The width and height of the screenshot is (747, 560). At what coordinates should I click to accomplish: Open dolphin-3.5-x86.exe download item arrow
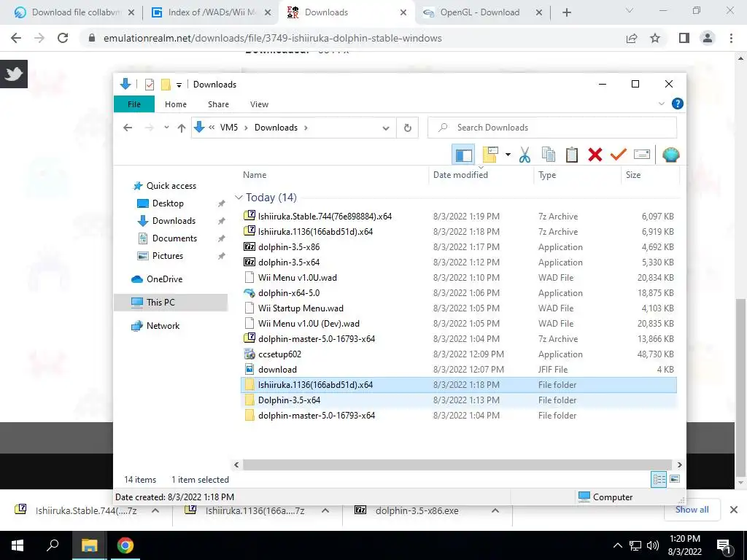pos(495,510)
